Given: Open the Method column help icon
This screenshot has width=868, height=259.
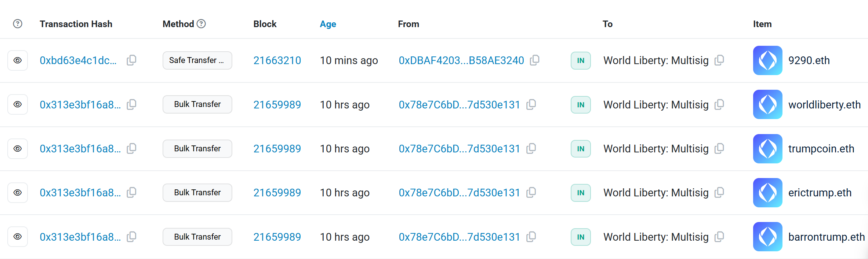Looking at the screenshot, I should pos(201,24).
